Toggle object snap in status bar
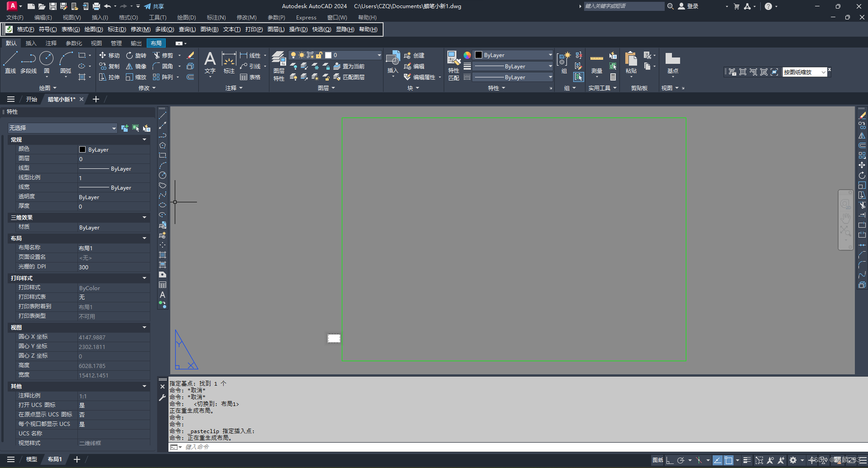The height and width of the screenshot is (468, 868). pyautogui.click(x=729, y=460)
